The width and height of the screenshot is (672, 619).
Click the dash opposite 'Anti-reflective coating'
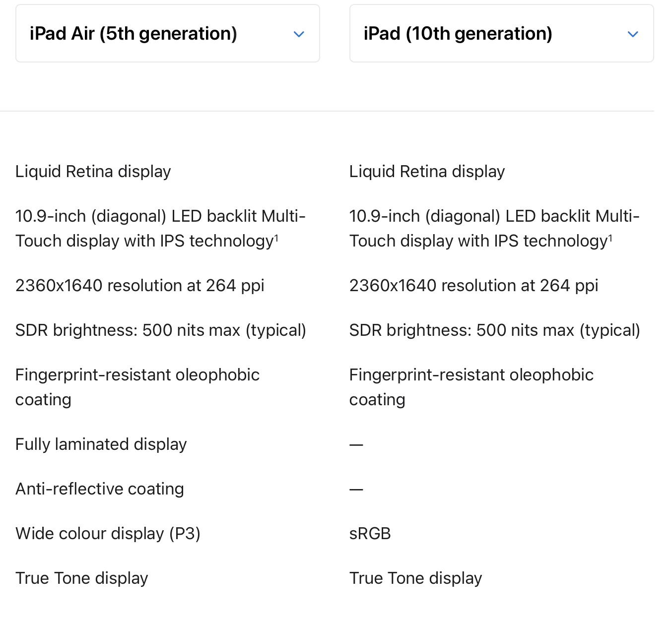[356, 490]
